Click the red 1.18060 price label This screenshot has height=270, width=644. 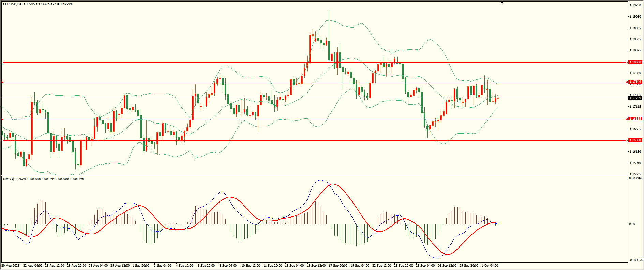click(635, 62)
